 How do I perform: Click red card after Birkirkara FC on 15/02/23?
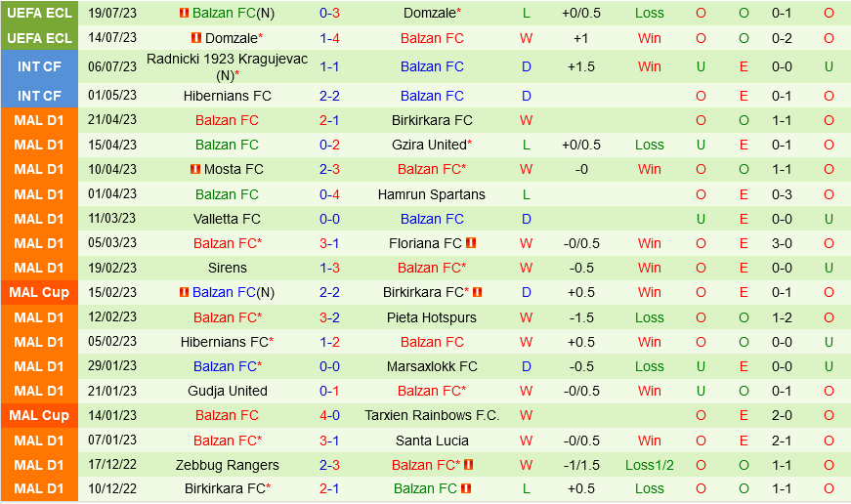click(477, 292)
